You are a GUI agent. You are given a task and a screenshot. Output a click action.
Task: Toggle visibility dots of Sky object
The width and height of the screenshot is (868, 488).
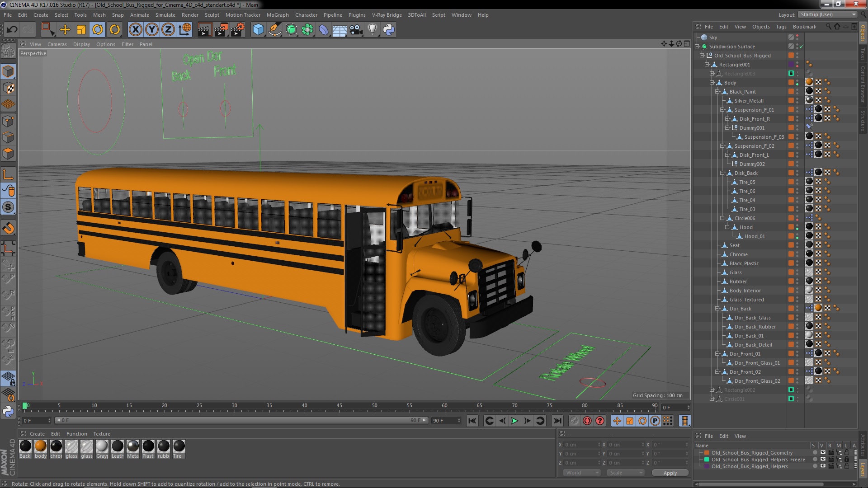[x=797, y=38]
